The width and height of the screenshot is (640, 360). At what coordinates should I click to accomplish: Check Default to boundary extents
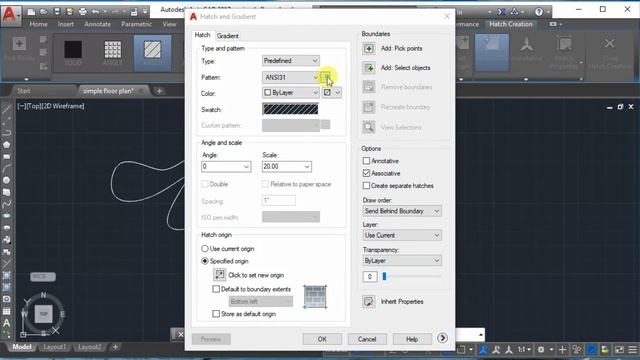tap(216, 289)
